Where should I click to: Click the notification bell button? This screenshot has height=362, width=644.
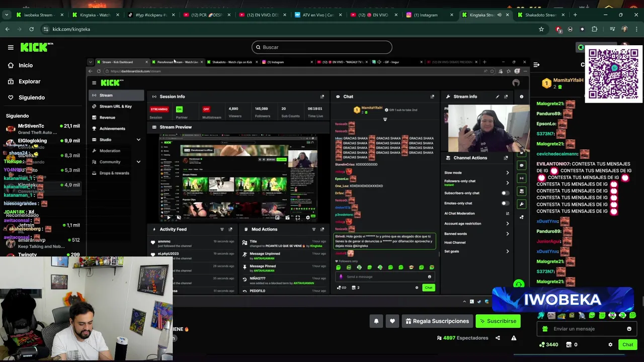tap(376, 321)
